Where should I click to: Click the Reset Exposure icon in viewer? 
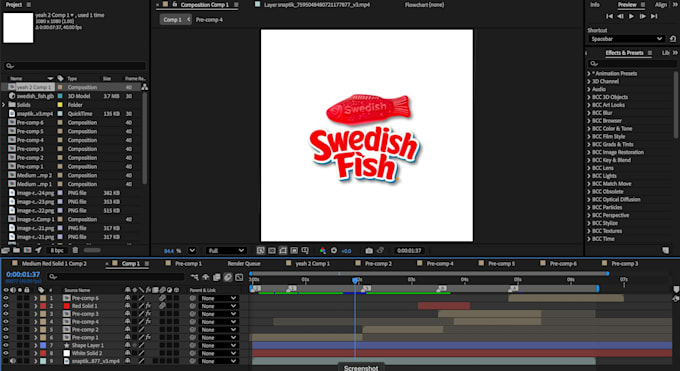pos(334,250)
